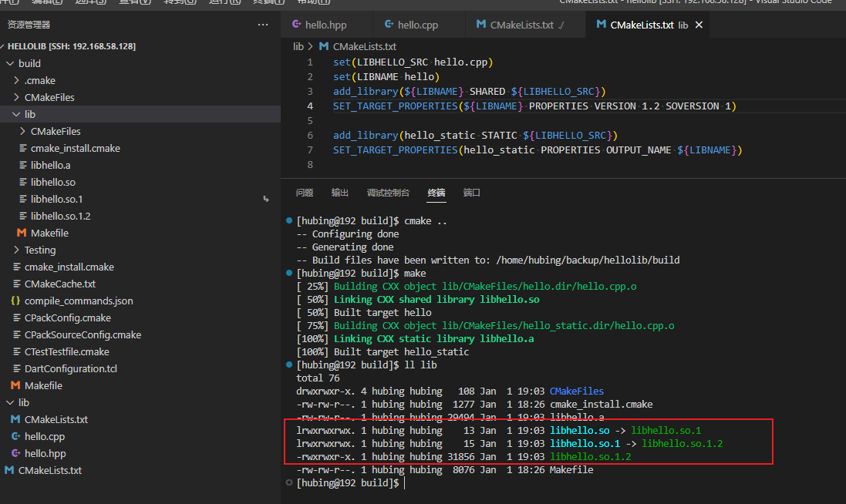846x504 pixels.
Task: Open hello.hpp in the explorer tree
Action: (x=45, y=454)
